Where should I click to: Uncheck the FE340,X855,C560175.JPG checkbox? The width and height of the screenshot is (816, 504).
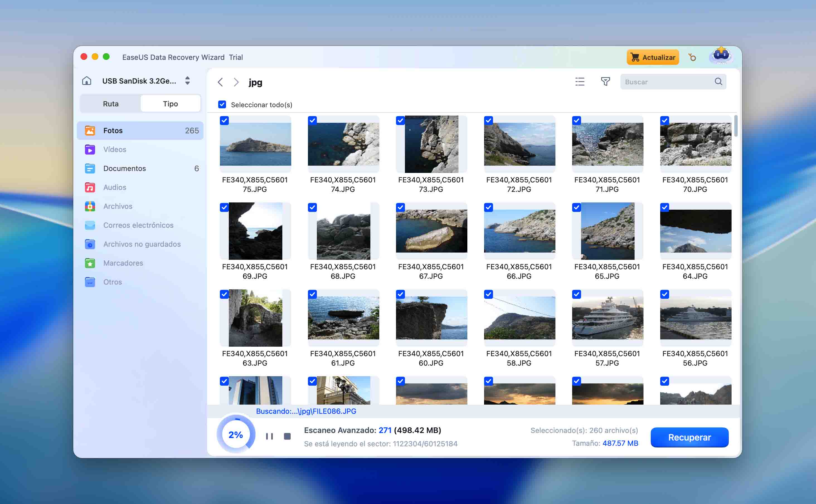(x=225, y=121)
